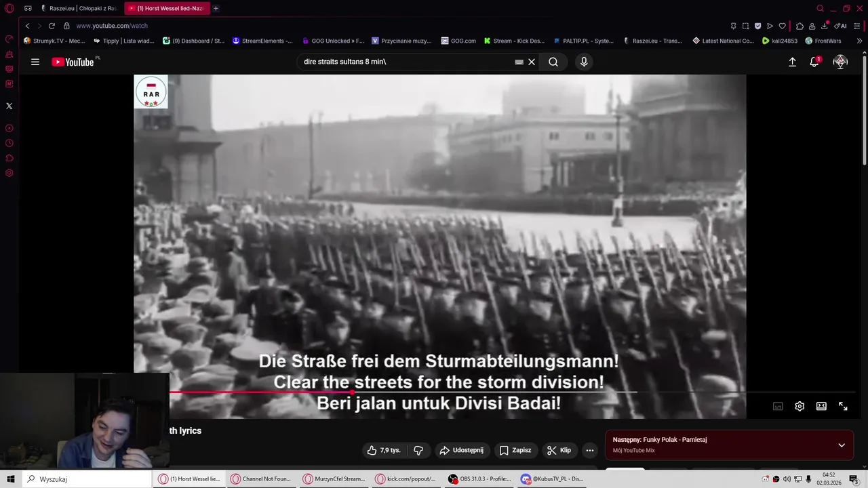Open the YouTube upload/create icon
Viewport: 868px width, 488px height.
[x=792, y=62]
